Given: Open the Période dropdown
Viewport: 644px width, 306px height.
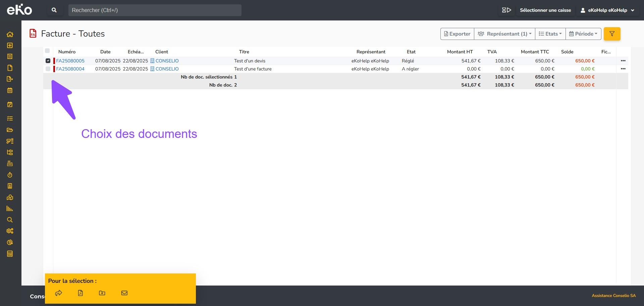Looking at the screenshot, I should [x=583, y=34].
